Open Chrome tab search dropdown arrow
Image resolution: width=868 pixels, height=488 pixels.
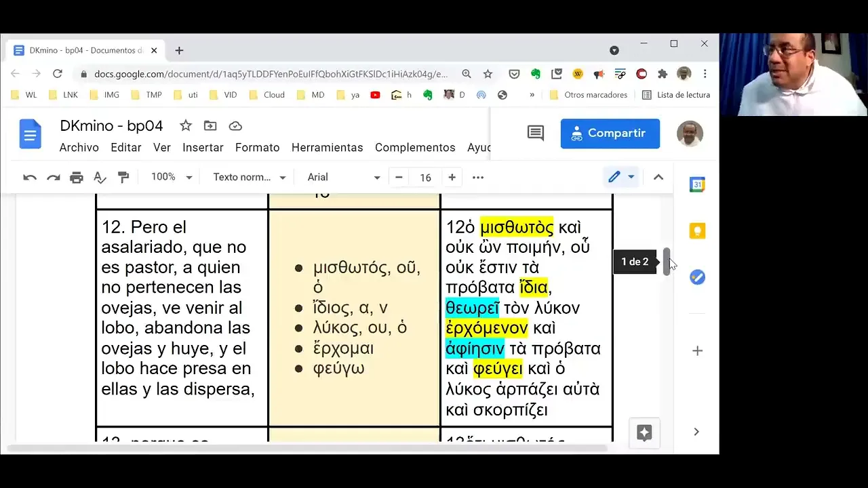[614, 50]
